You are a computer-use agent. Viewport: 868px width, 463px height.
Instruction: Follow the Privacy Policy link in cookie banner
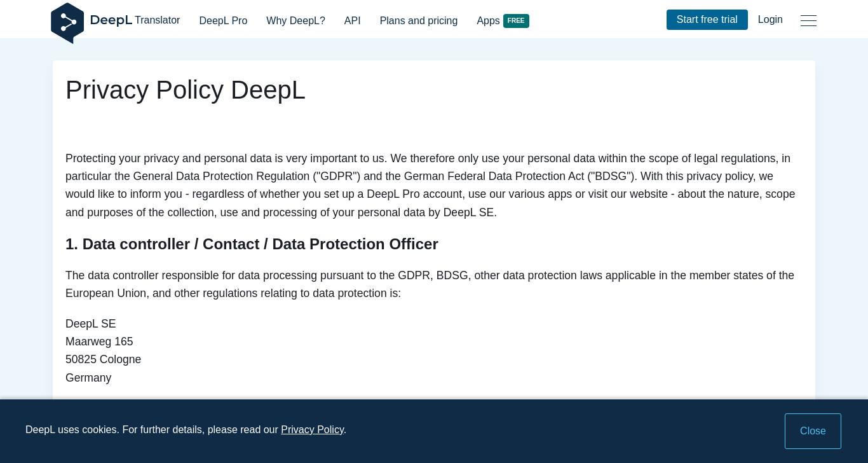pyautogui.click(x=312, y=430)
